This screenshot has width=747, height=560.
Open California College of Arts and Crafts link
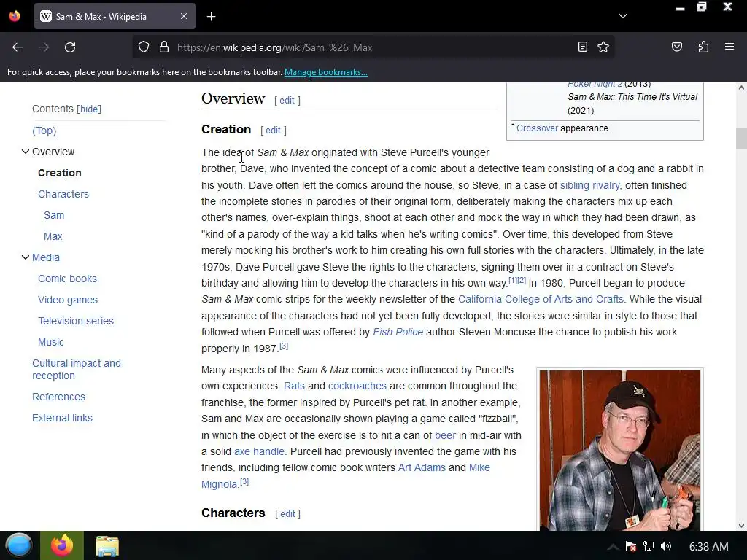(x=541, y=299)
